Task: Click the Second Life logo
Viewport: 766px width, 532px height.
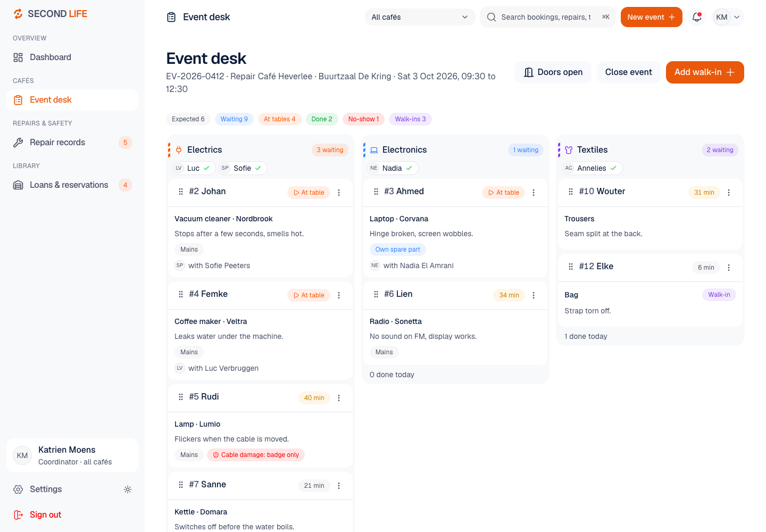Action: click(50, 14)
